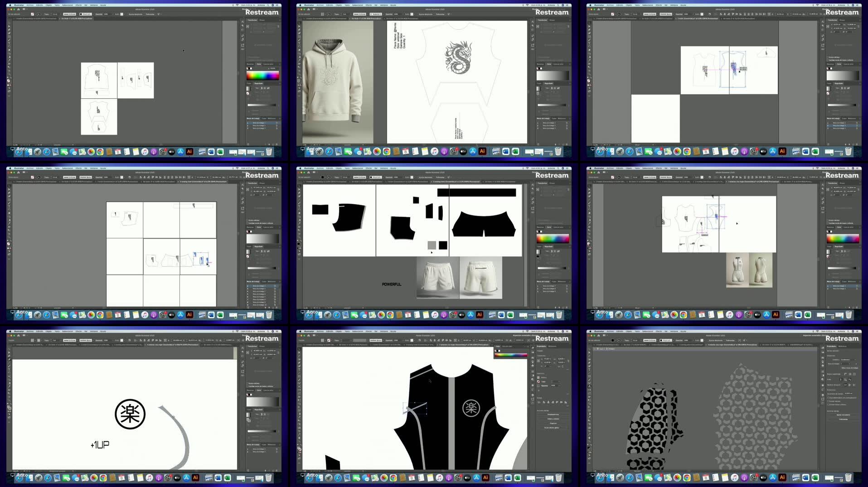
Task: Open Adobe Illustrator from the Dock
Action: pos(190,151)
